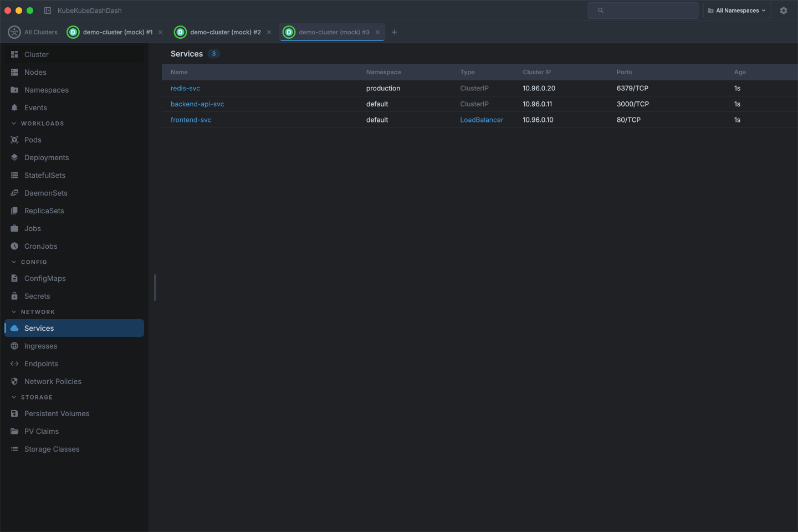Open the backend-api-svc service link
The width and height of the screenshot is (798, 532).
(x=197, y=104)
